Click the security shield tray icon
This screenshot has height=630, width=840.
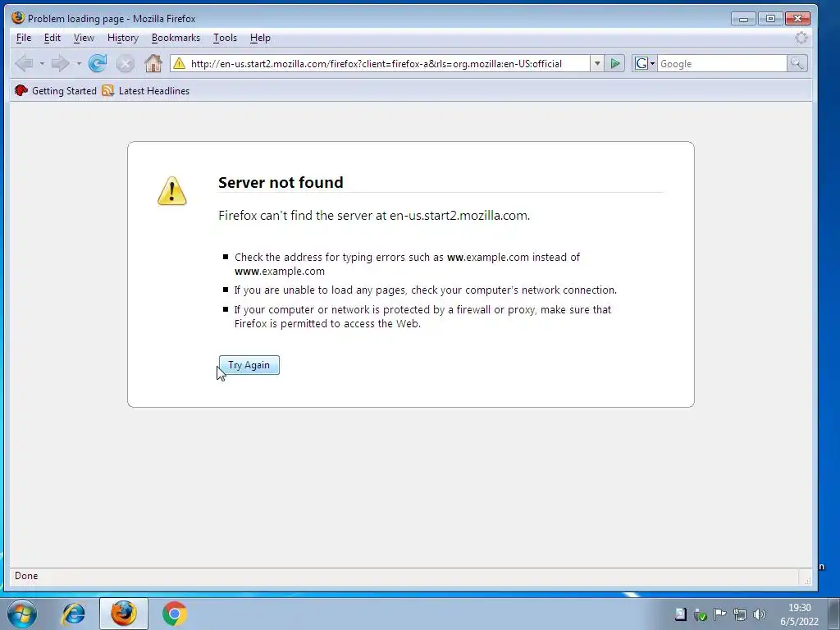pyautogui.click(x=701, y=614)
